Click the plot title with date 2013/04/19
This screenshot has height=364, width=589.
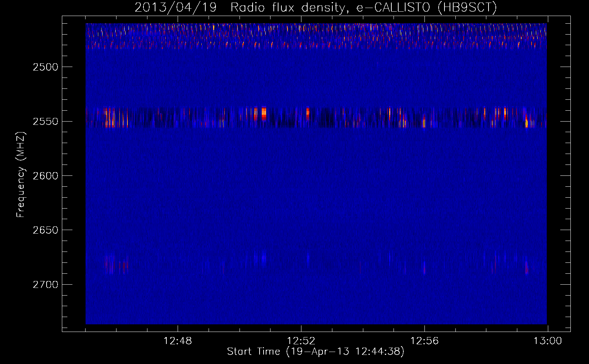(316, 8)
